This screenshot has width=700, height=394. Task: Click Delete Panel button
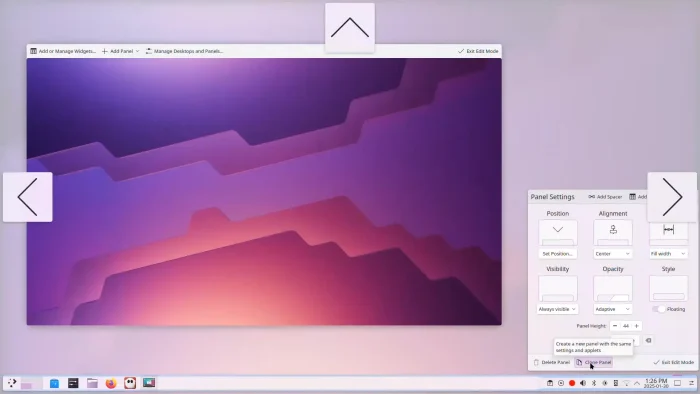click(x=551, y=362)
